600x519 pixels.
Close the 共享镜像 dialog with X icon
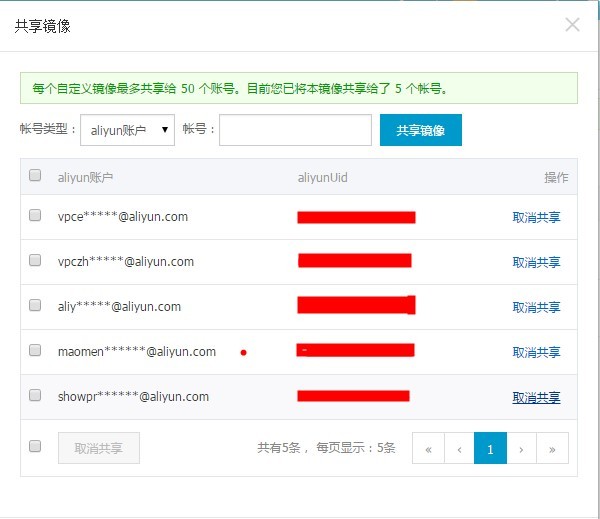[572, 25]
